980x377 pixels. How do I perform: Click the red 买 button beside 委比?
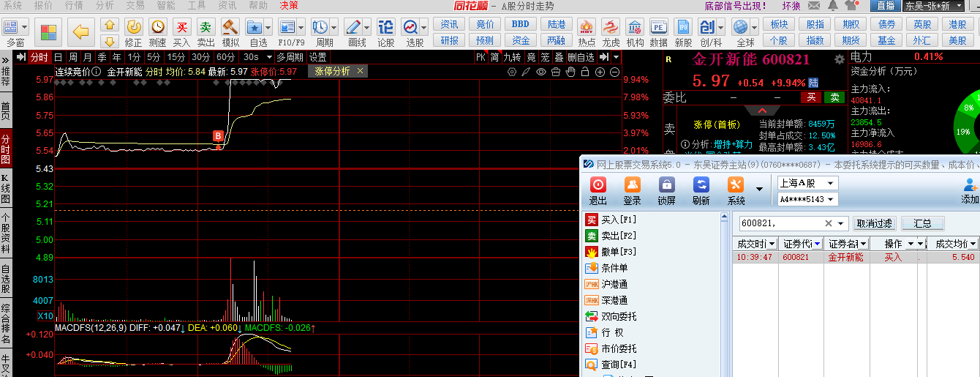point(810,97)
